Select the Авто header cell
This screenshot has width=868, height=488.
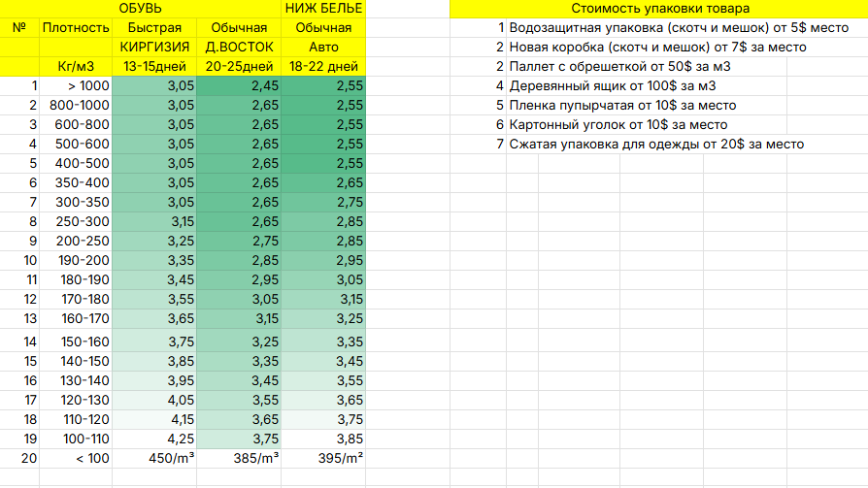(323, 47)
